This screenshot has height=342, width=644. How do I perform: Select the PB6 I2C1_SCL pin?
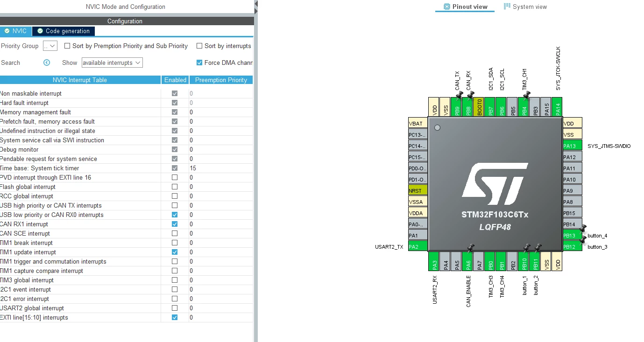point(502,107)
